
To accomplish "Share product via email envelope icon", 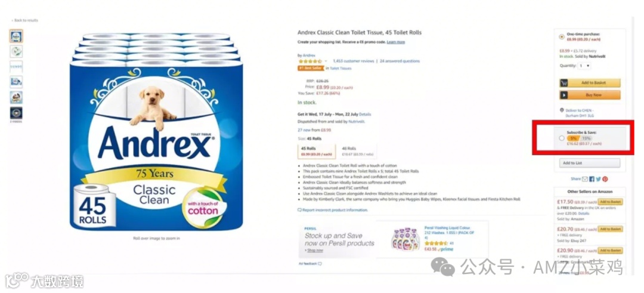I will tap(585, 179).
